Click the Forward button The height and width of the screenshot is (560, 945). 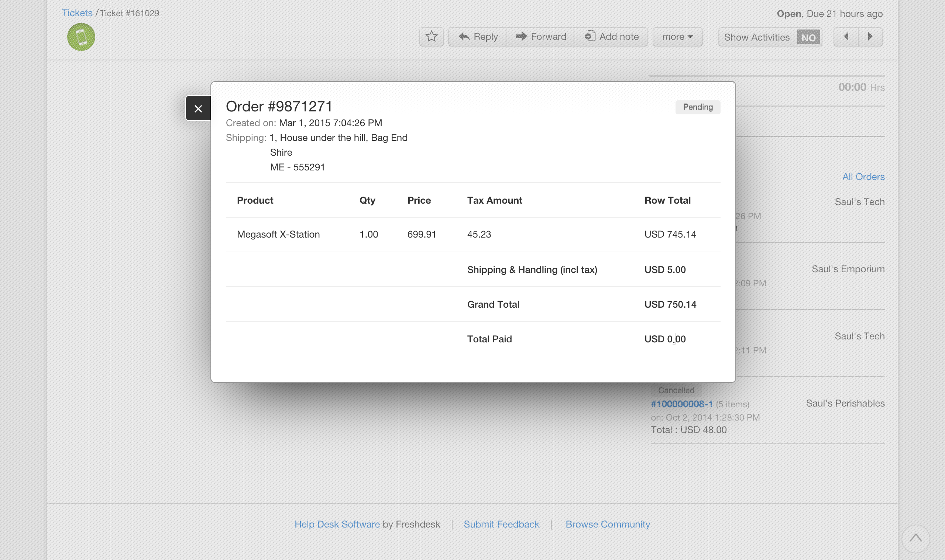[541, 37]
